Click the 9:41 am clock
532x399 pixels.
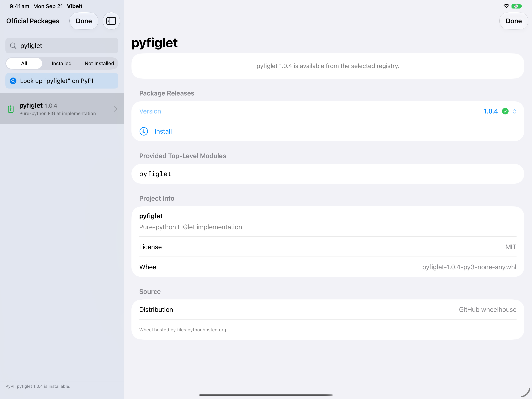click(20, 6)
